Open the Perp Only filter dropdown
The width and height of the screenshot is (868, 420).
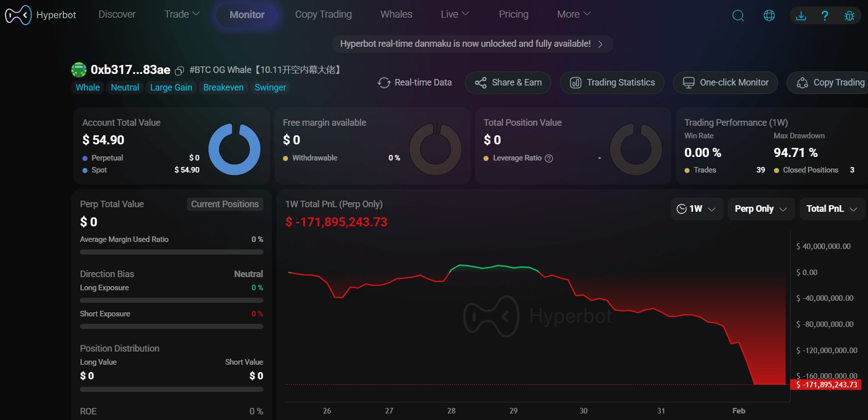click(761, 209)
